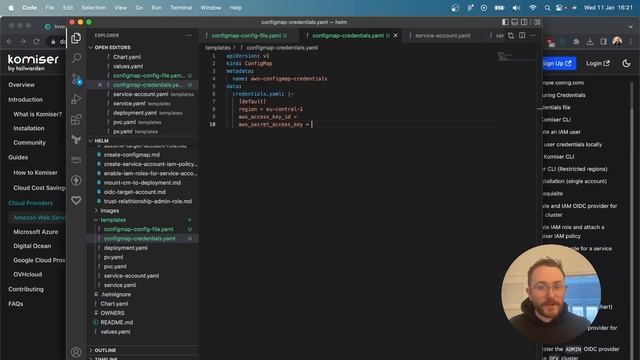Image resolution: width=640 pixels, height=360 pixels.
Task: Collapse the templates folder
Action: (113, 220)
